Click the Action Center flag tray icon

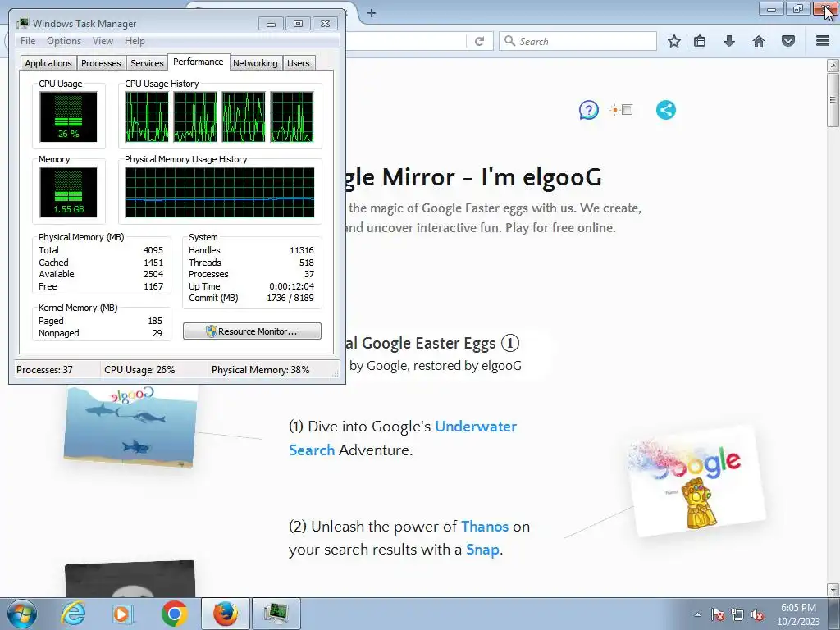point(718,614)
